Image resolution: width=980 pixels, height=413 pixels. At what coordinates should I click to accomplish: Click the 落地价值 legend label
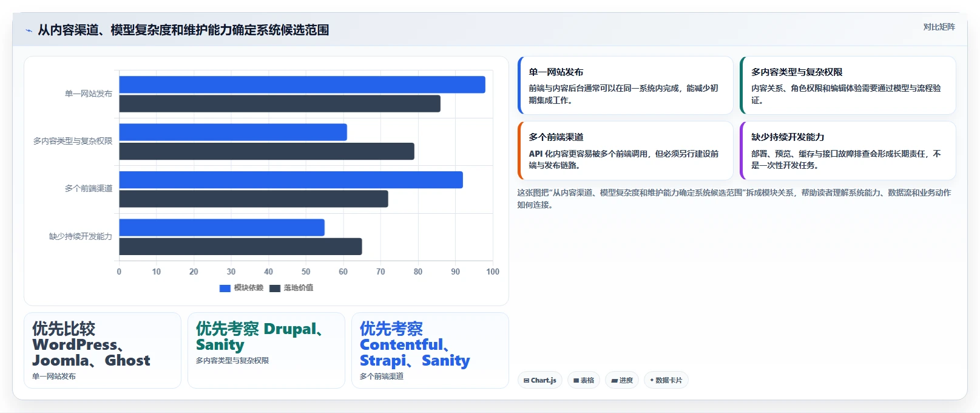(299, 288)
